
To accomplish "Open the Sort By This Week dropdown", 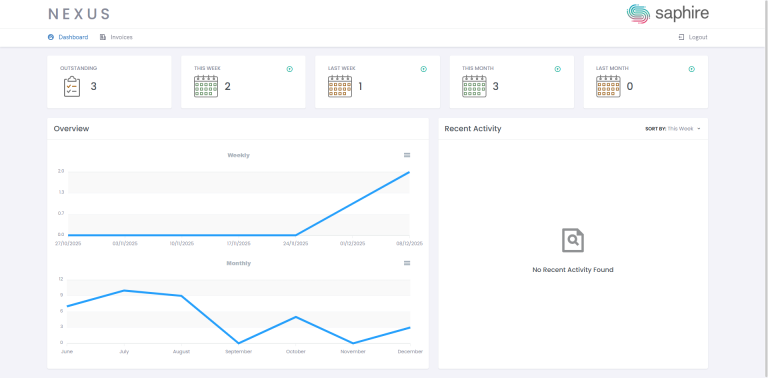I will point(673,129).
